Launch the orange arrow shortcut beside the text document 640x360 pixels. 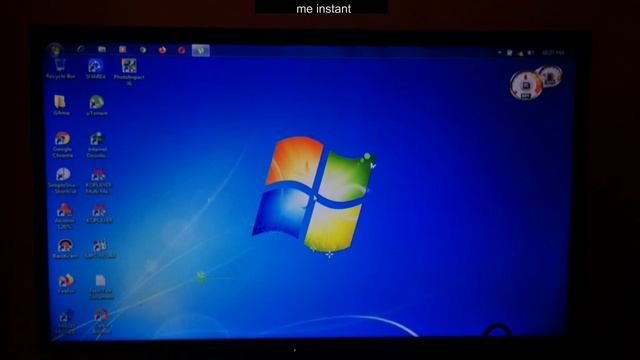point(66,284)
